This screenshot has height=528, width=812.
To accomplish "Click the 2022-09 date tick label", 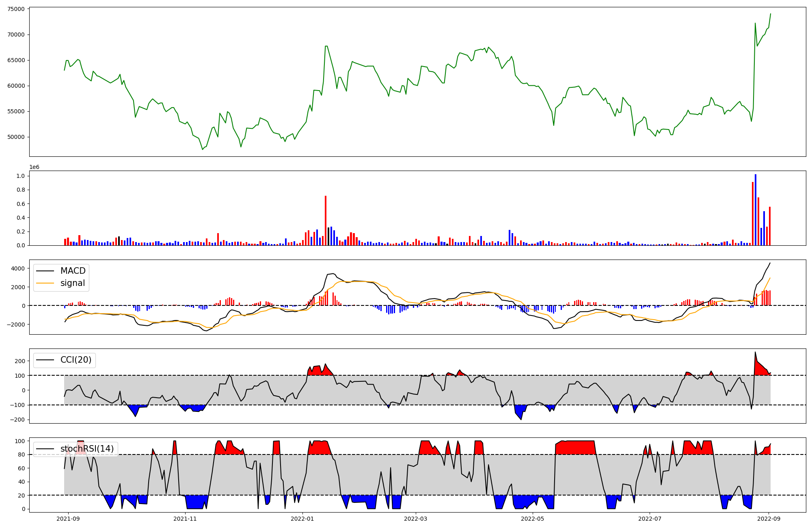I will click(769, 519).
